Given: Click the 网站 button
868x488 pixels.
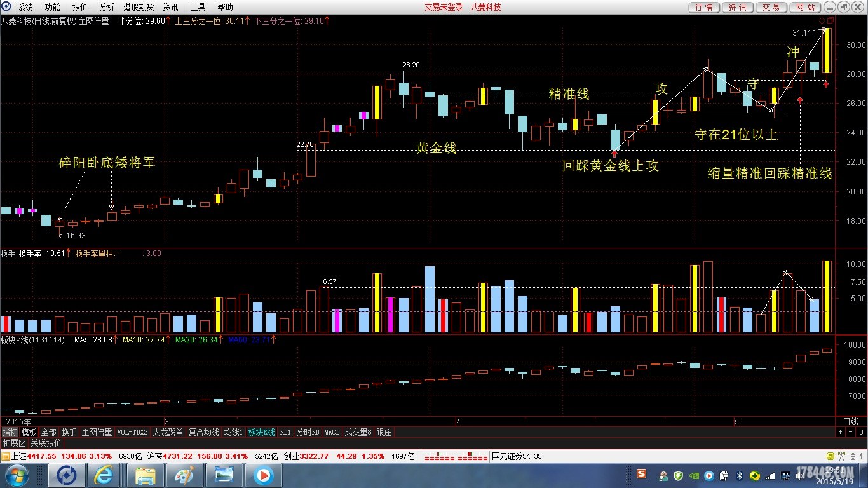Looking at the screenshot, I should click(x=804, y=7).
